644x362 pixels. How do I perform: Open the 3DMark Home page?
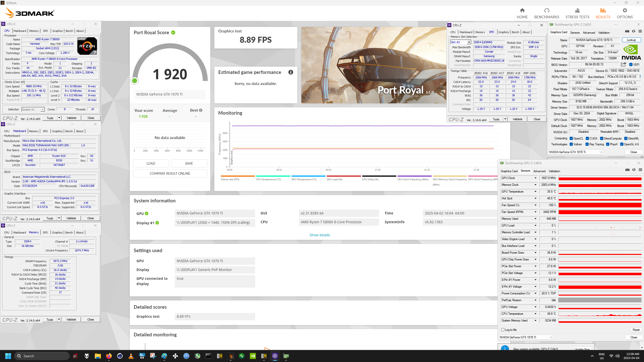522,13
